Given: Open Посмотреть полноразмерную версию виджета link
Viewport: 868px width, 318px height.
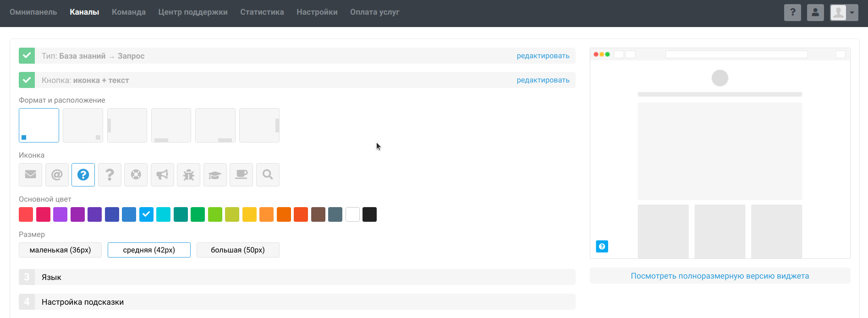Looking at the screenshot, I should 720,276.
